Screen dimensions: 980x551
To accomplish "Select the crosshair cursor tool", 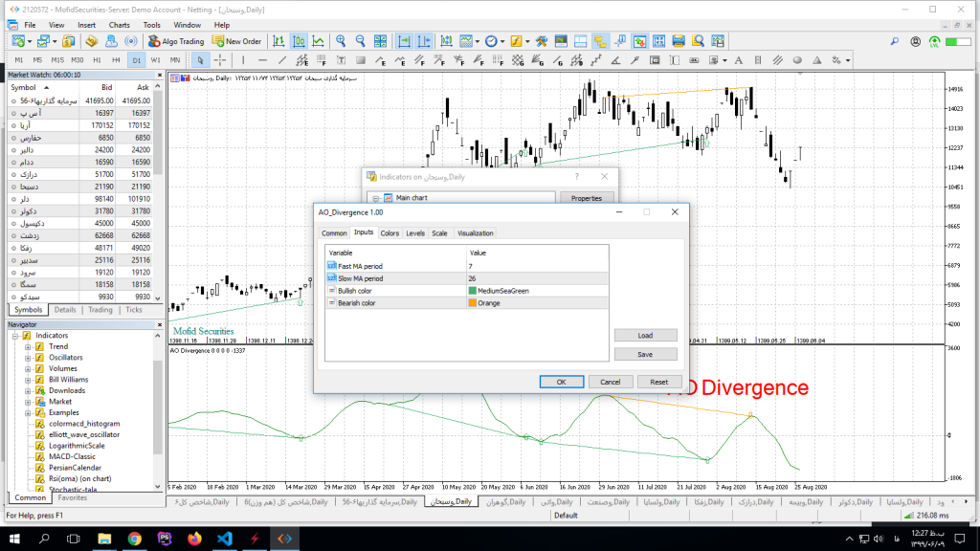I will tap(220, 60).
